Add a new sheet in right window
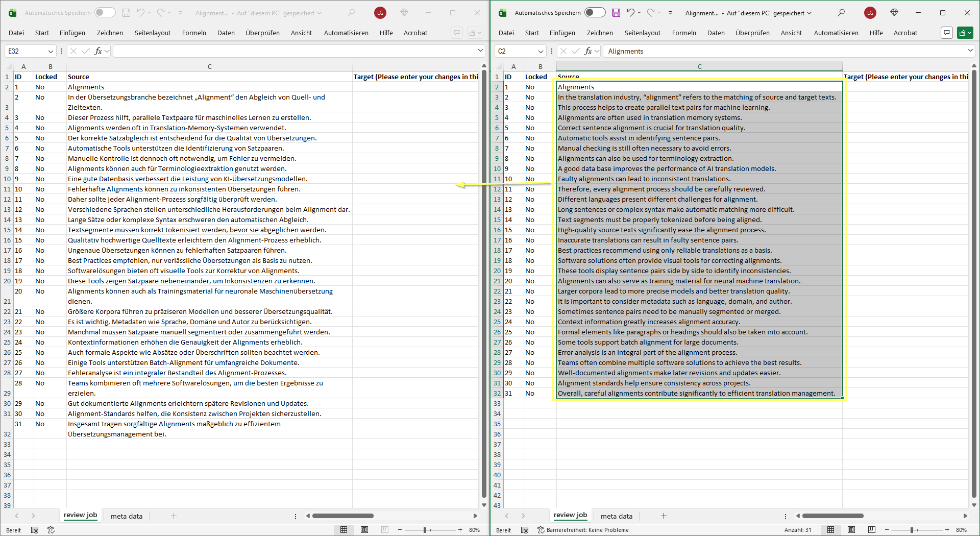 click(664, 516)
